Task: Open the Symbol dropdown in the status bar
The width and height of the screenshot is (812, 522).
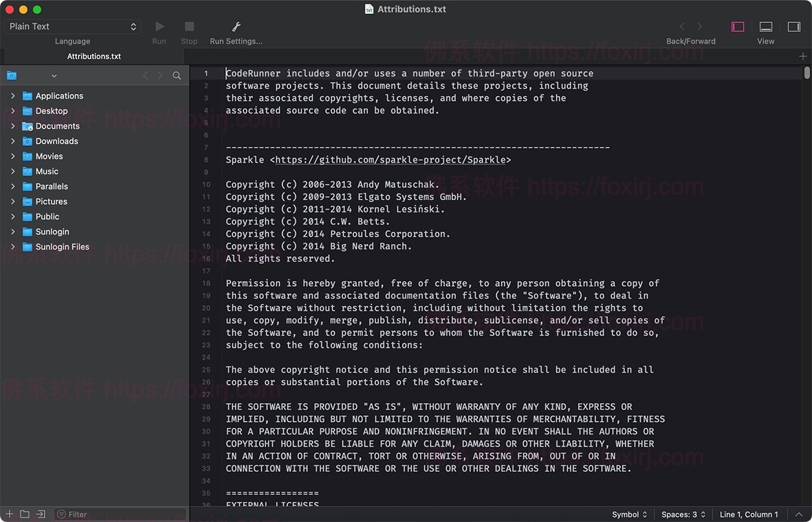Action: [628, 514]
